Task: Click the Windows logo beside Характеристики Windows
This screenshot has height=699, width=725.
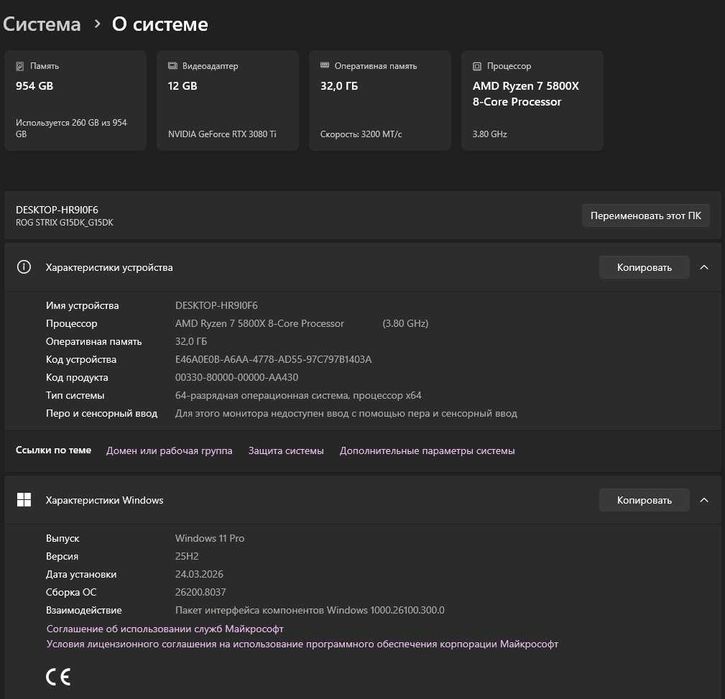Action: (24, 500)
